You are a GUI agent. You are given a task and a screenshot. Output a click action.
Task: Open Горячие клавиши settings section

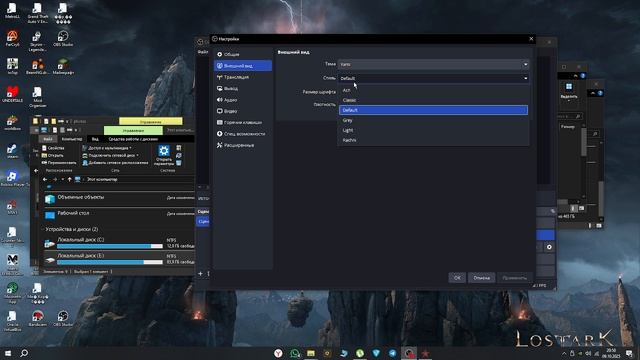pos(243,122)
